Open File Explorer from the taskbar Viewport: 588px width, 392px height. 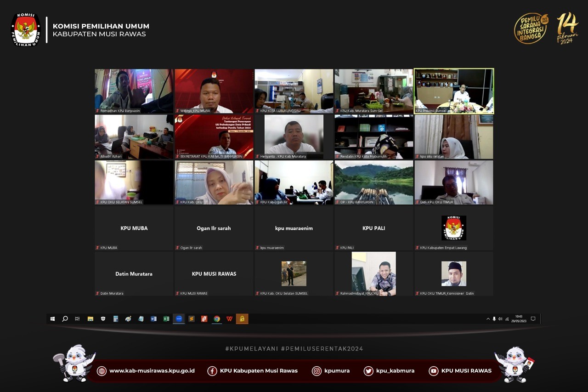pyautogui.click(x=90, y=319)
